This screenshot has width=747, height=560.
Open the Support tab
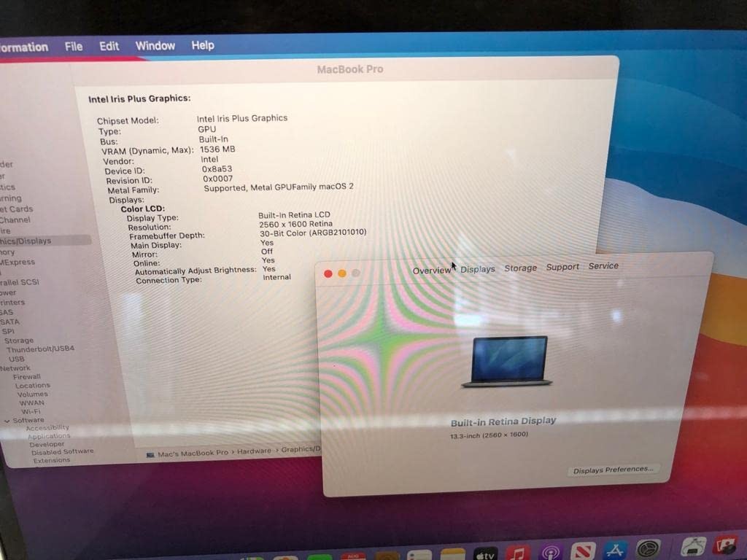pos(562,267)
